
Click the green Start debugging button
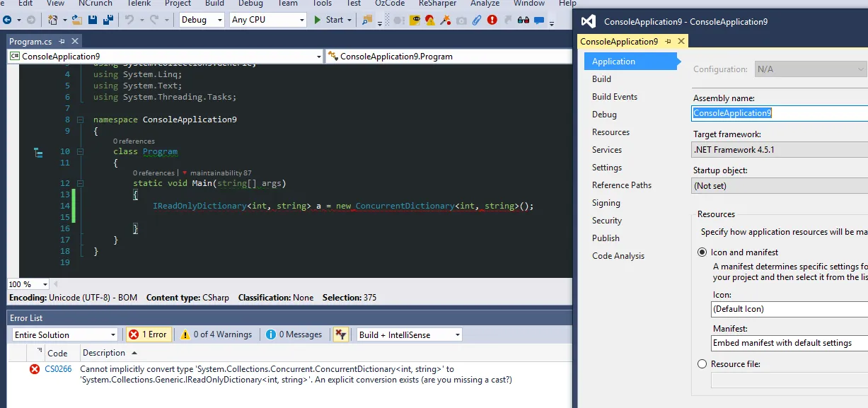[x=328, y=20]
